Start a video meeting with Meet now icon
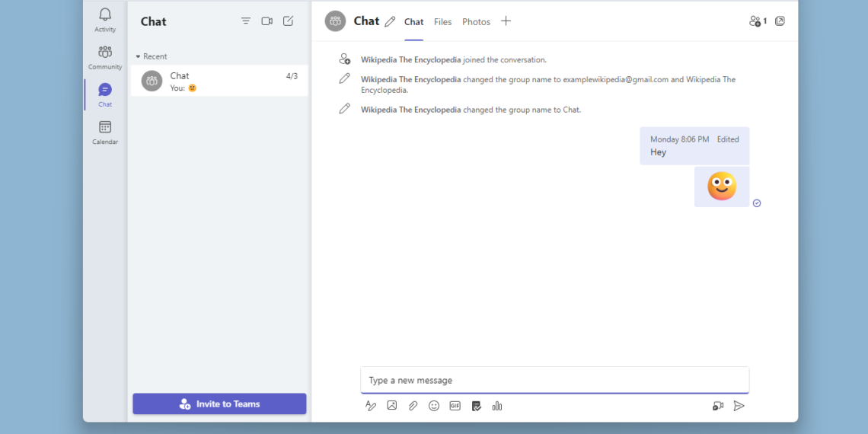Image resolution: width=868 pixels, height=434 pixels. tap(266, 21)
